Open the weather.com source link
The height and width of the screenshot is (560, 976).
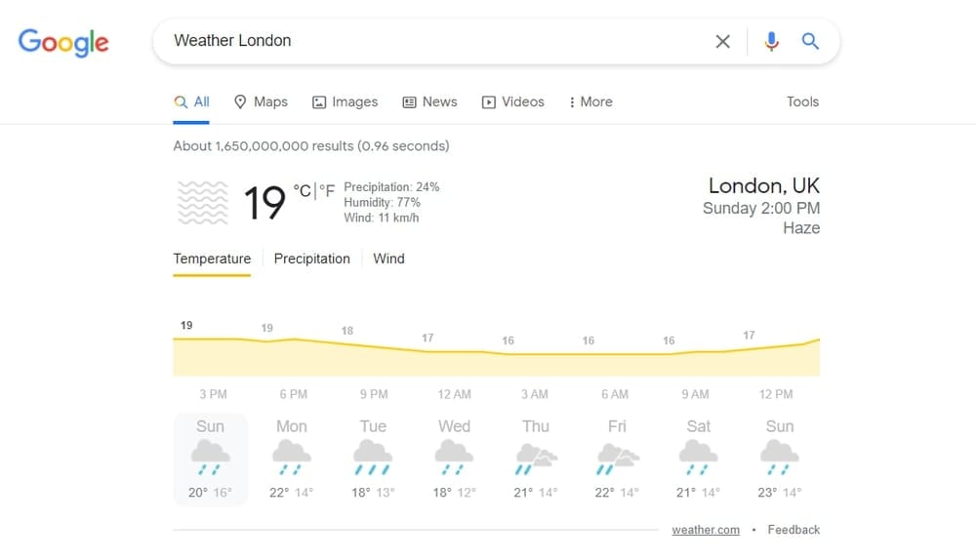tap(706, 530)
